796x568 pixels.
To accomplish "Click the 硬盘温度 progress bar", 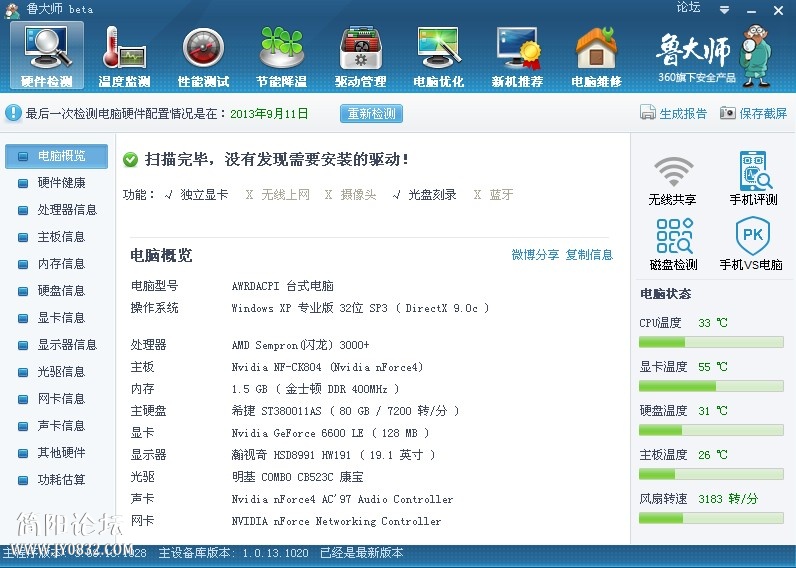I will (711, 430).
